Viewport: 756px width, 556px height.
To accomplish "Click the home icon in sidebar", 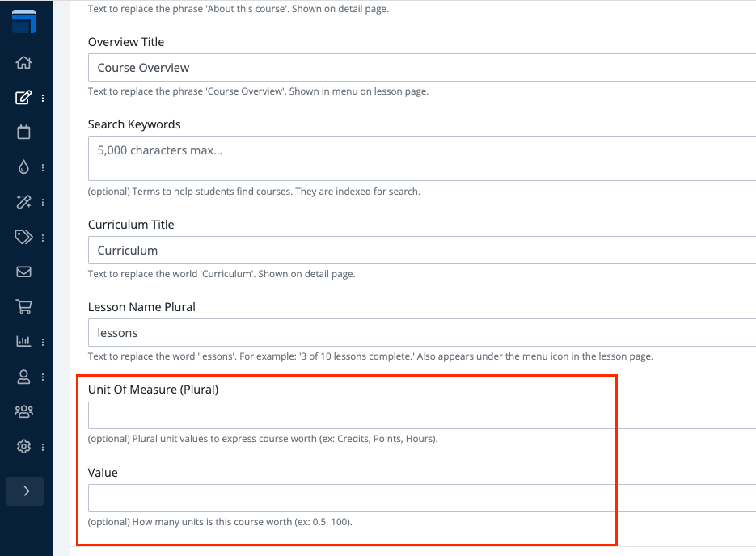I will tap(23, 63).
